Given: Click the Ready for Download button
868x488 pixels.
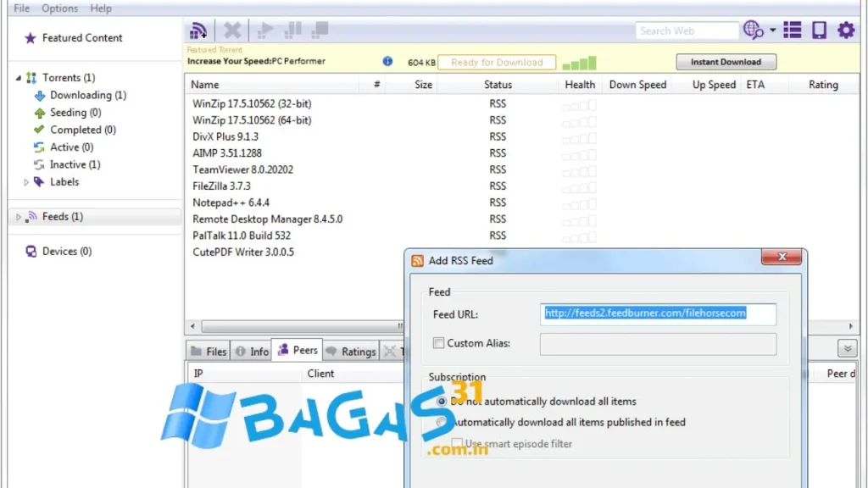Looking at the screenshot, I should [497, 63].
